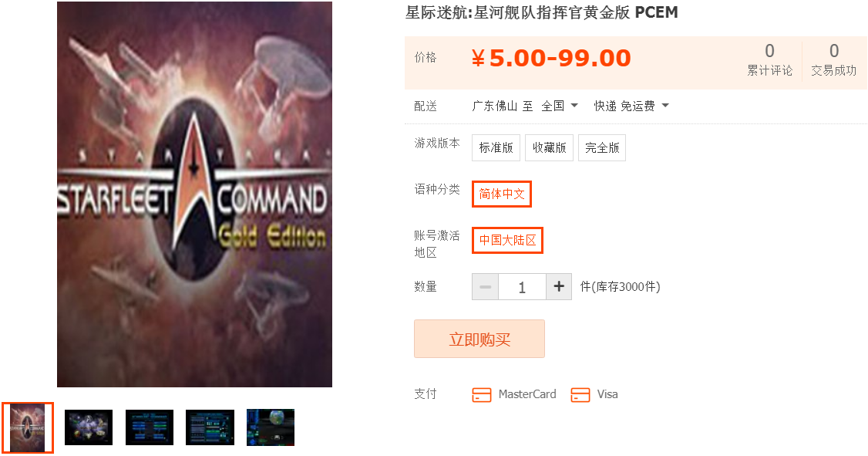Viewport: 868px width, 456px height.
Task: Select the fourth product screenshot thumbnail
Action: click(x=210, y=427)
